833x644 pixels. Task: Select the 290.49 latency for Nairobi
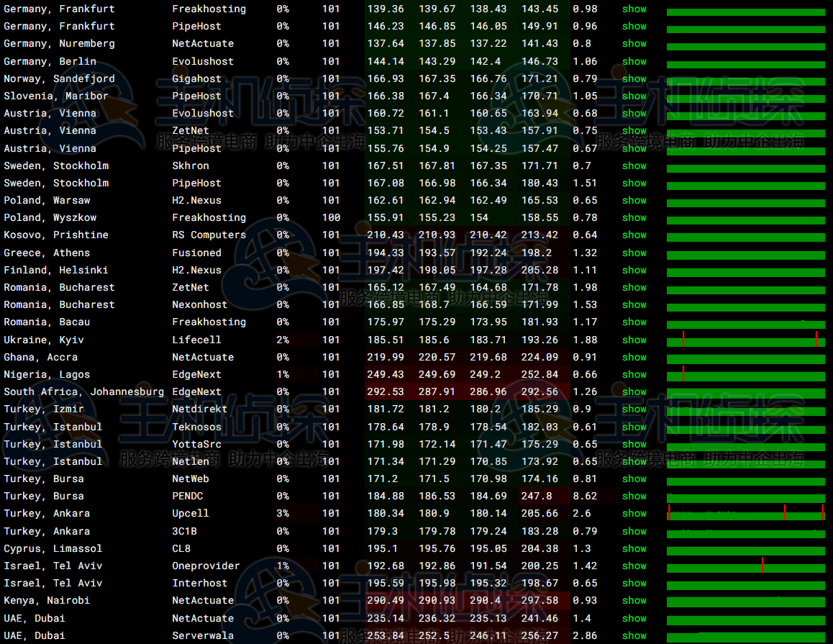385,600
